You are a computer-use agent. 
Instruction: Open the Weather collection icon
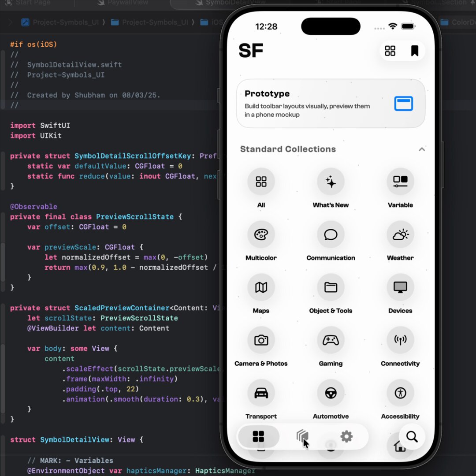[400, 234]
